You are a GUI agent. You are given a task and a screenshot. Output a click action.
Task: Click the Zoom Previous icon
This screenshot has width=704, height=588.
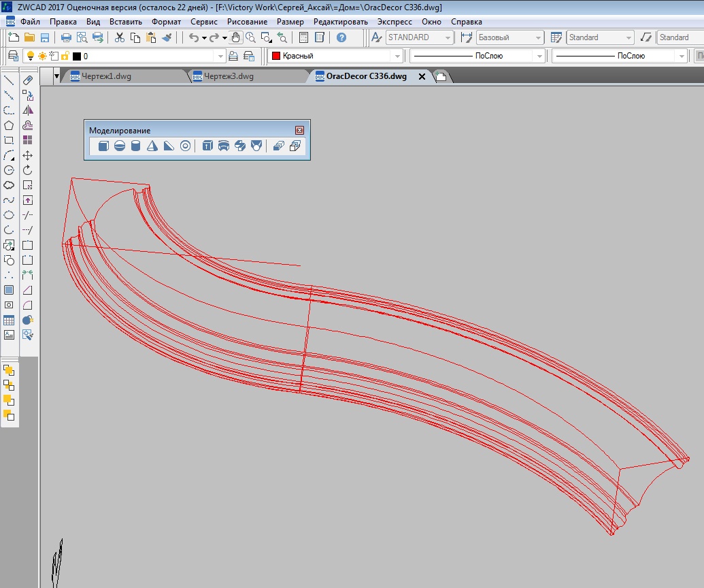pyautogui.click(x=282, y=37)
